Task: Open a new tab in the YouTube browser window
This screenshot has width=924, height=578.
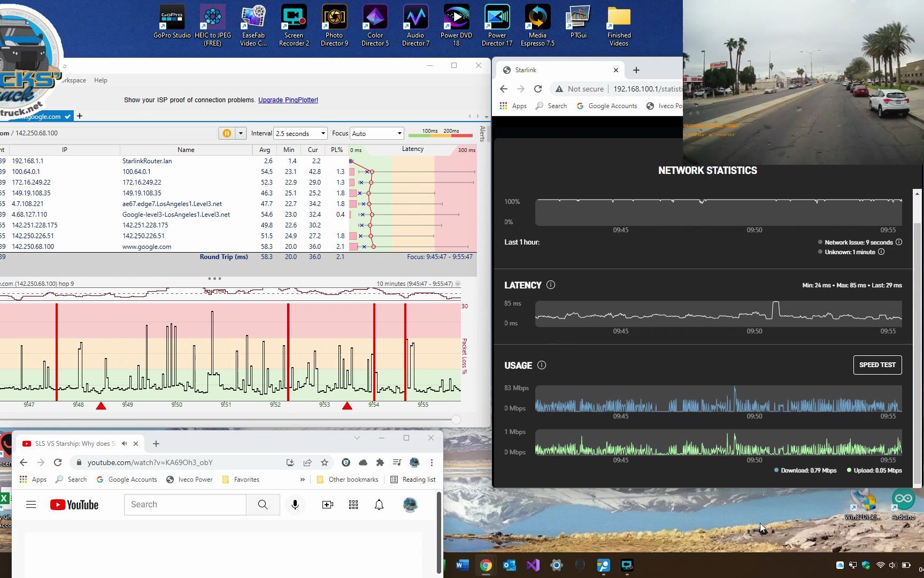Action: pos(156,444)
